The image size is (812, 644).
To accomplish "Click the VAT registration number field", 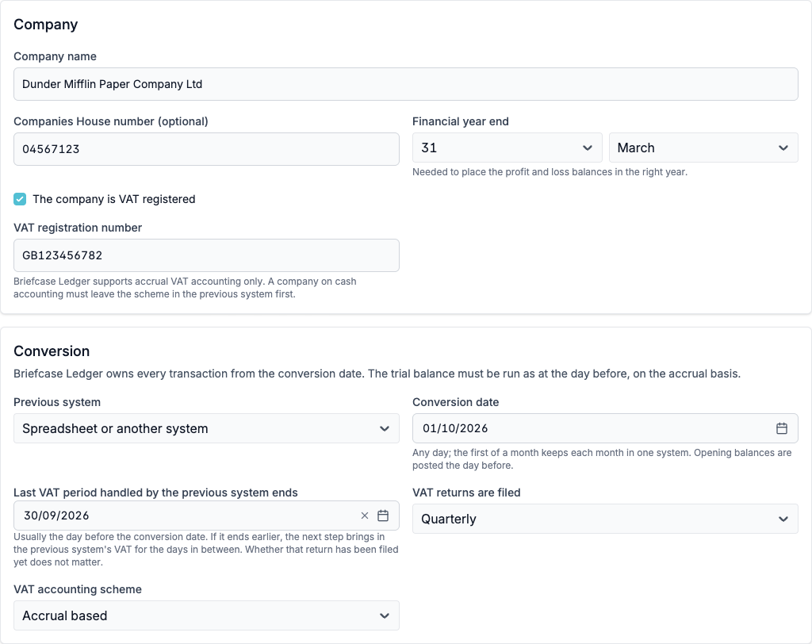I will pos(206,255).
